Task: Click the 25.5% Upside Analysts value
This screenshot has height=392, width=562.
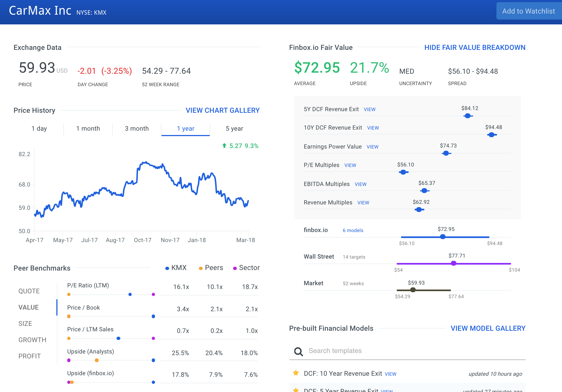Action: (x=180, y=353)
